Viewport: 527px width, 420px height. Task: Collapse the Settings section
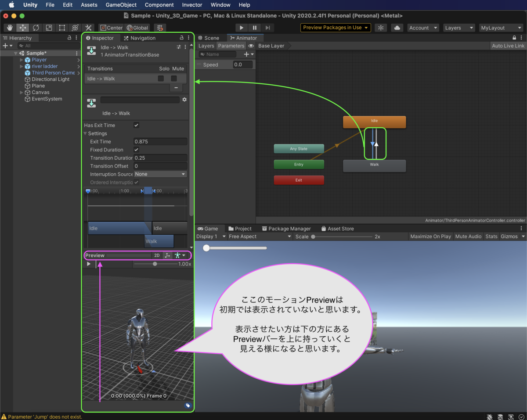85,133
